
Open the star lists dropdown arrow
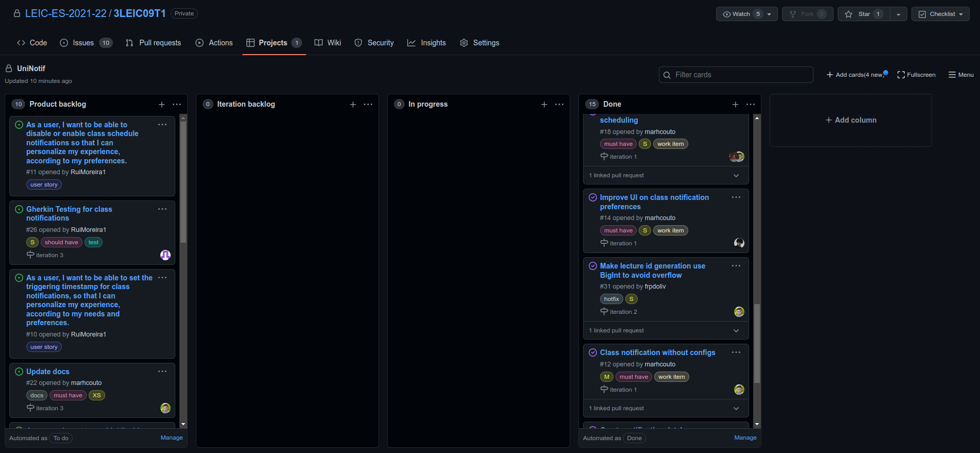899,14
